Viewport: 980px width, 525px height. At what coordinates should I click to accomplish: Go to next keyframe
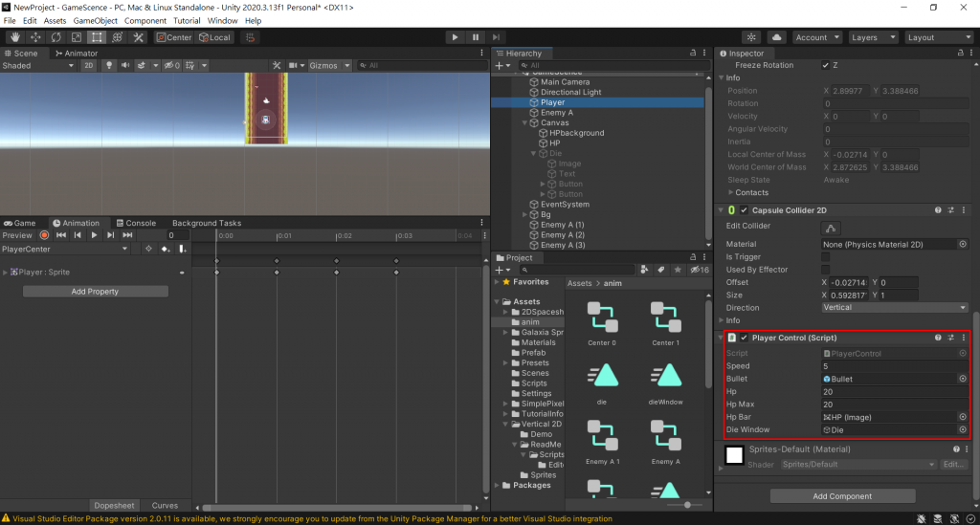(111, 235)
